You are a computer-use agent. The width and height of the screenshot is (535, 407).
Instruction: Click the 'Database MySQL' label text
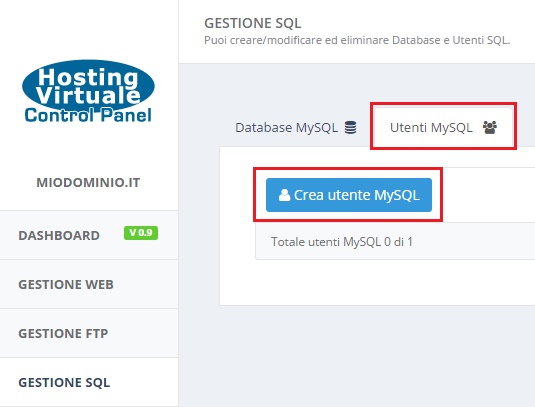point(286,128)
